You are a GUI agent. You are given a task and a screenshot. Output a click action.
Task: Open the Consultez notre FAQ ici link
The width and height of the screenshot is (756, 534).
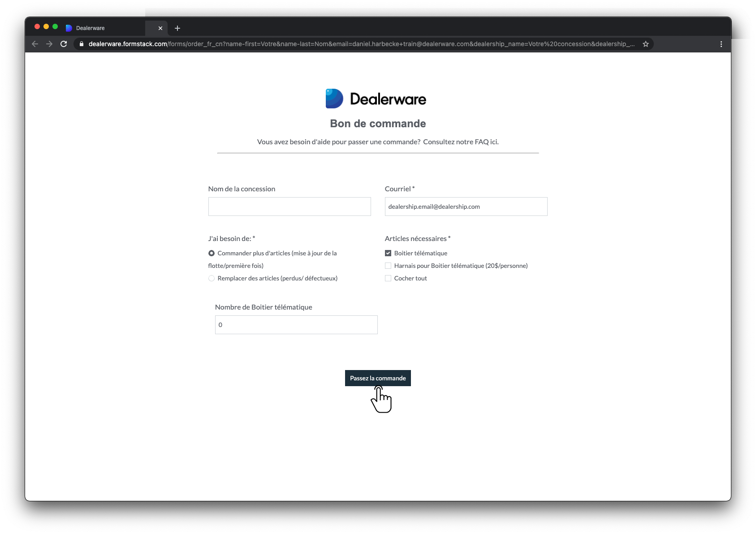click(x=461, y=142)
